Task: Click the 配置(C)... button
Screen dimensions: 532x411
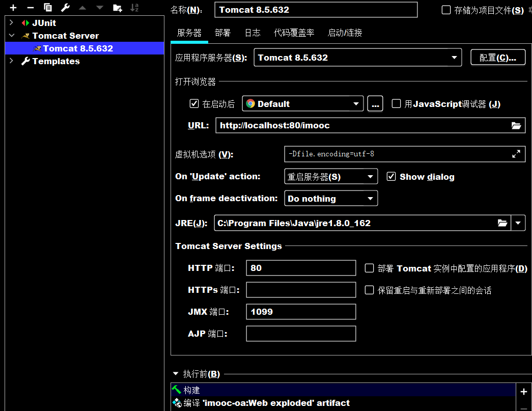Action: point(498,58)
